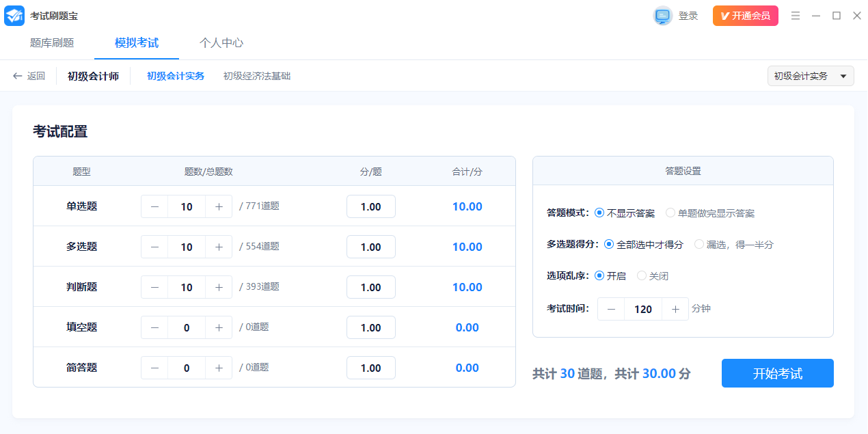
Task: Open the 初级会计实务 subject dropdown
Action: click(x=811, y=76)
